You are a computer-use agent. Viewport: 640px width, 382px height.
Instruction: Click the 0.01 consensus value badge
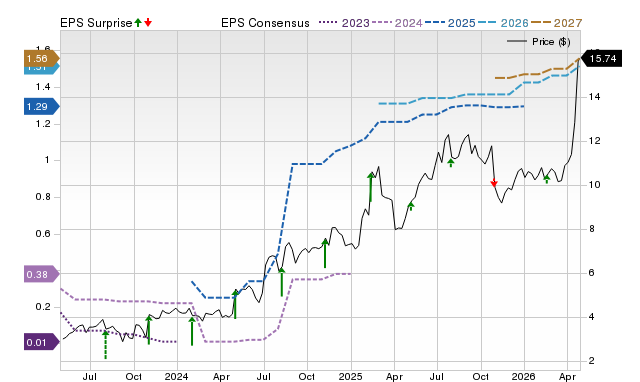(42, 342)
